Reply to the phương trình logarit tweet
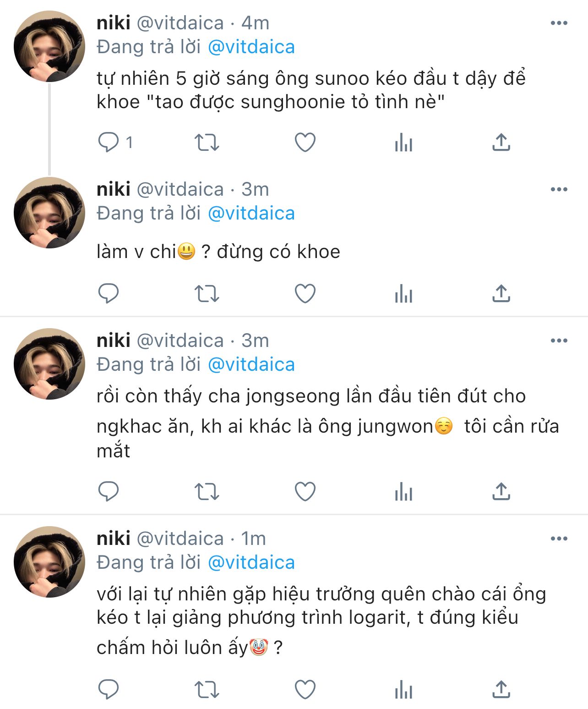 point(109,689)
